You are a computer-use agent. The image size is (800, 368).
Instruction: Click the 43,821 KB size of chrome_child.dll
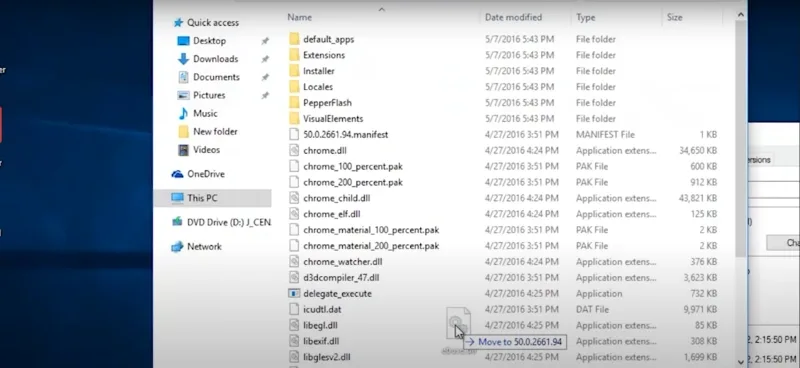(x=698, y=198)
